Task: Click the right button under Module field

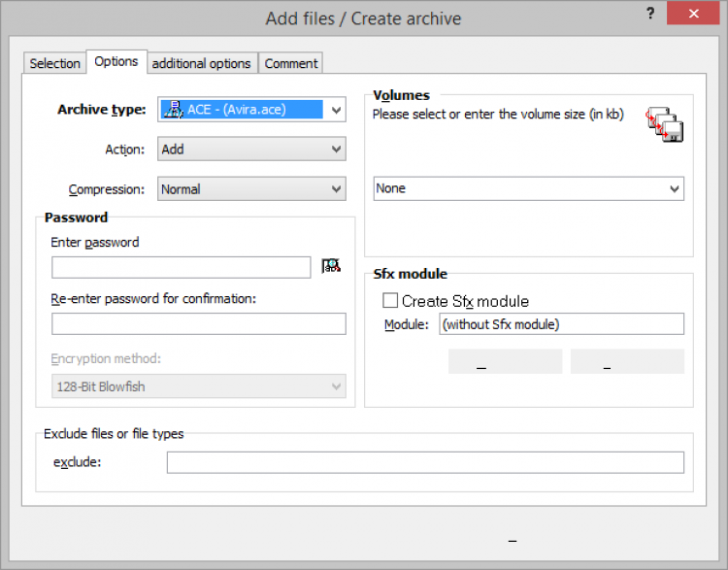Action: (627, 361)
